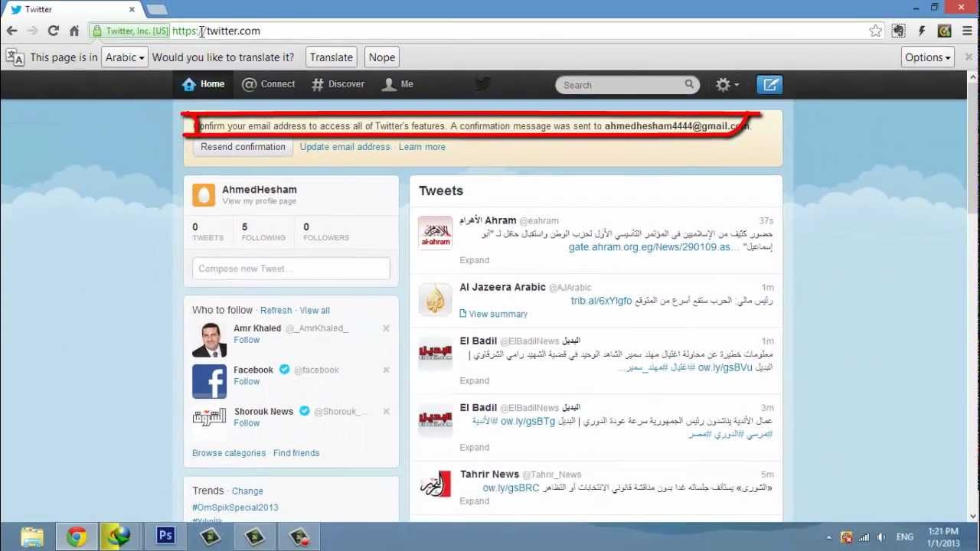This screenshot has width=980, height=551.
Task: Click browser reload icon
Action: tap(53, 31)
